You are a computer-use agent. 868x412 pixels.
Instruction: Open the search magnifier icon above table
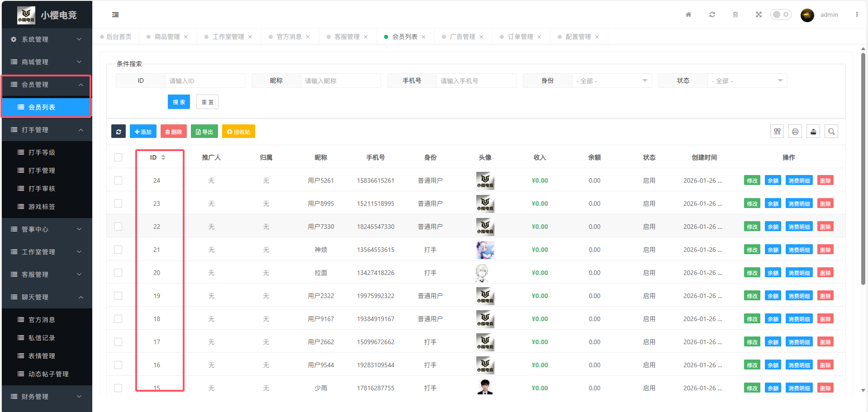click(831, 132)
